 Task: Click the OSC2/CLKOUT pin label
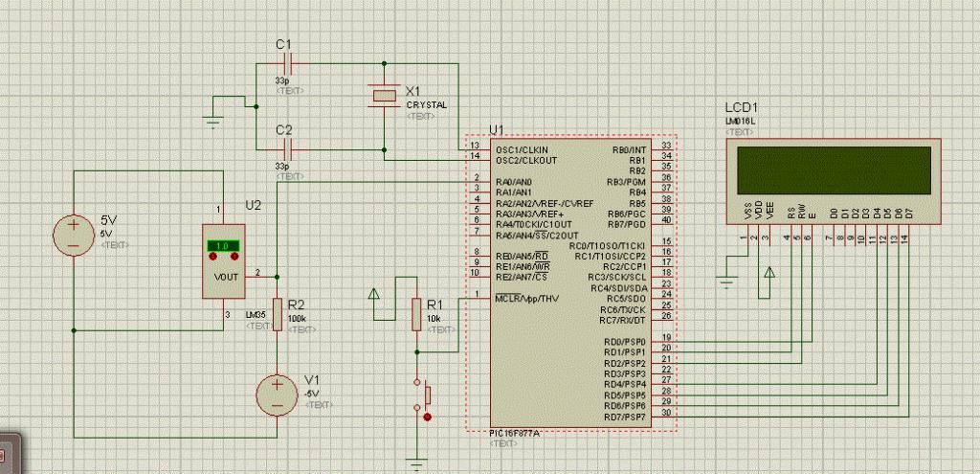pyautogui.click(x=526, y=160)
